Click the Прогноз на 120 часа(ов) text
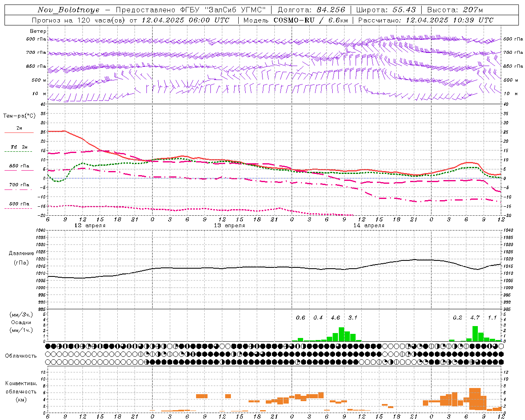Screen dimensions: 525x420 (x=78, y=20)
